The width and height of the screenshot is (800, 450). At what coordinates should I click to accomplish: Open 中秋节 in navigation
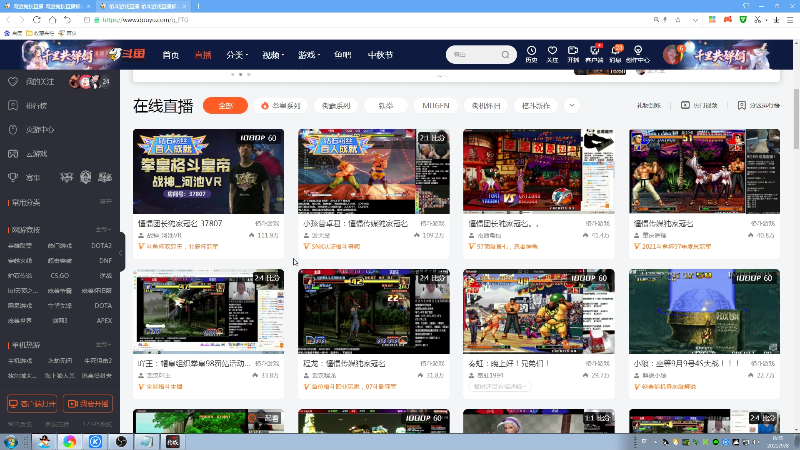click(380, 55)
